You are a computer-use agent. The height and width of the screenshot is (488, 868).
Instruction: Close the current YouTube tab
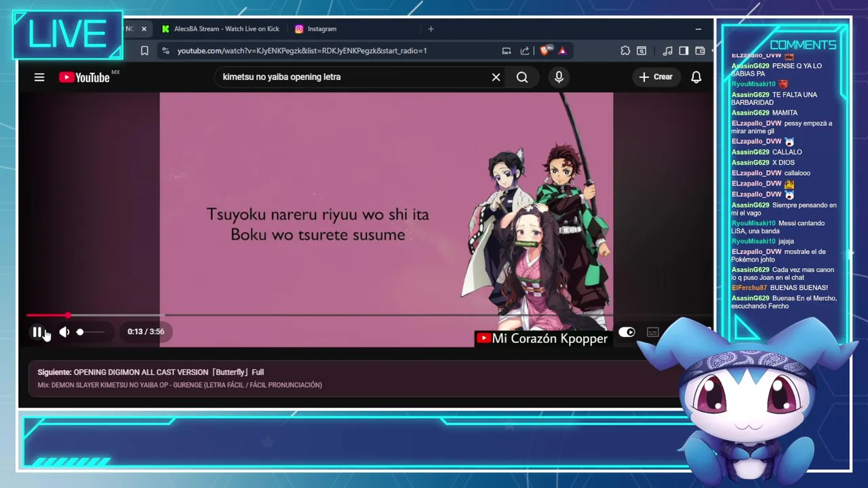point(144,29)
